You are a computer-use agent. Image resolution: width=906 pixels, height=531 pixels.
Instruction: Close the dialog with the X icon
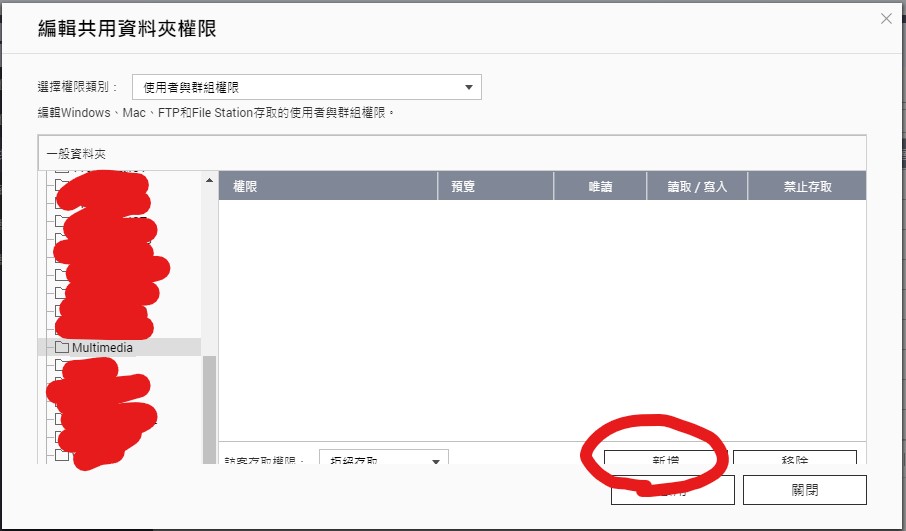[x=885, y=18]
